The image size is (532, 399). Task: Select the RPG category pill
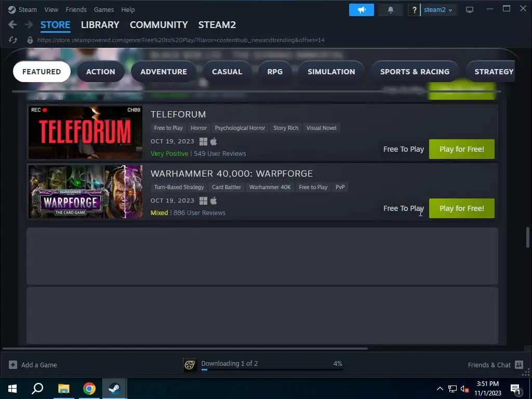point(275,72)
